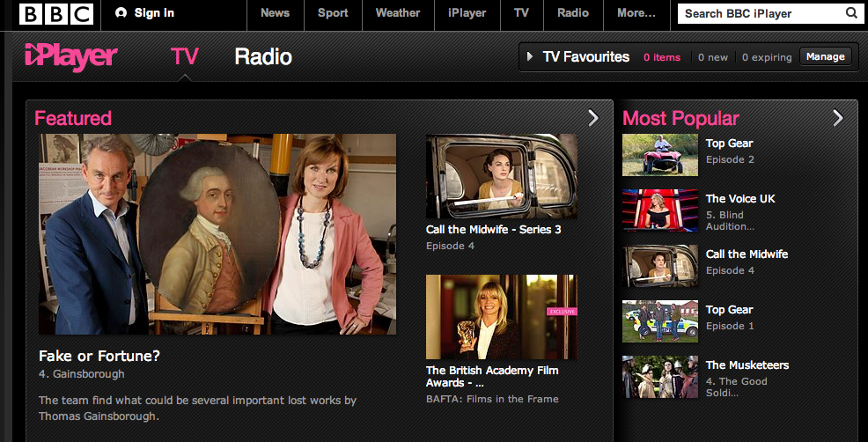Open The Musketeers thumbnail
The image size is (868, 442).
click(660, 377)
